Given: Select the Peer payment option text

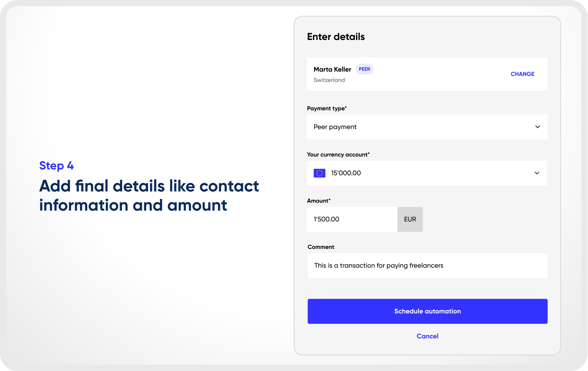Looking at the screenshot, I should (x=335, y=127).
